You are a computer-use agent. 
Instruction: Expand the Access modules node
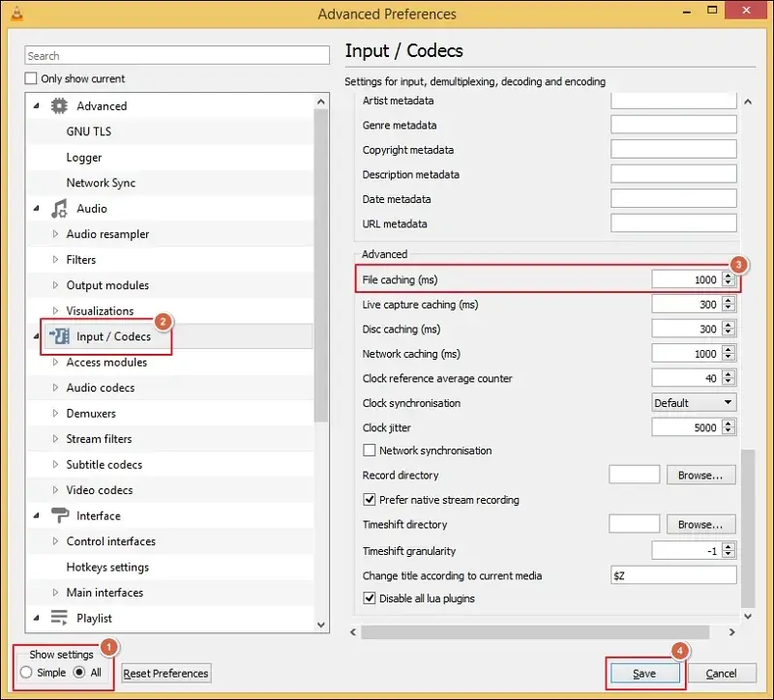tap(55, 363)
